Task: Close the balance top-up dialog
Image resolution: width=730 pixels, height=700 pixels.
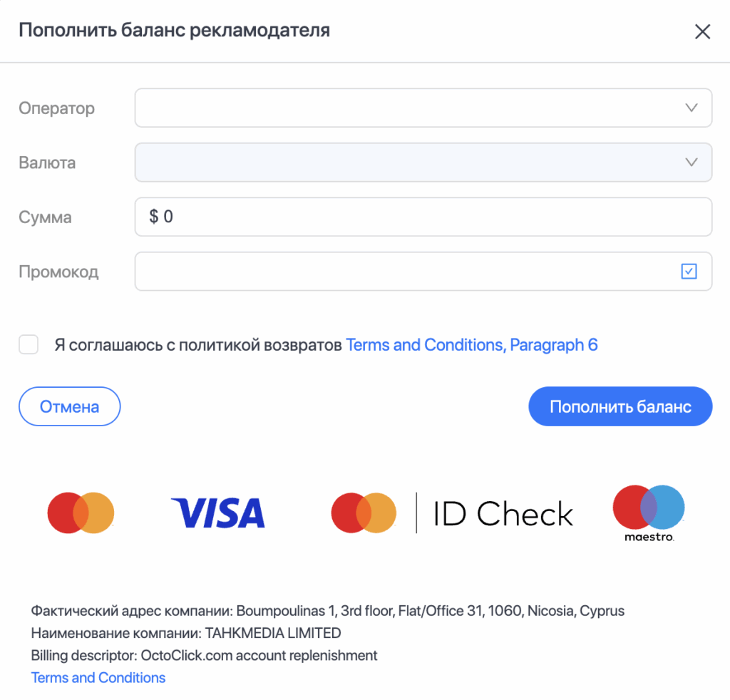Action: (702, 31)
